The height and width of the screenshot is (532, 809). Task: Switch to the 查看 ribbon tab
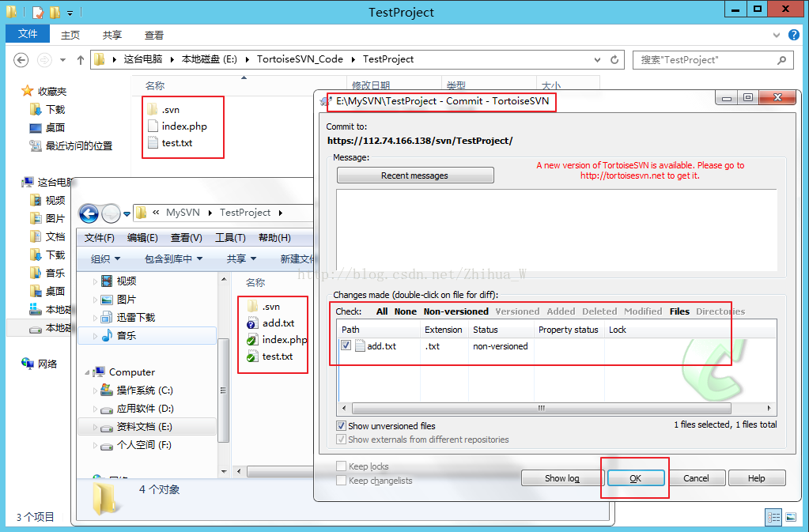point(153,35)
